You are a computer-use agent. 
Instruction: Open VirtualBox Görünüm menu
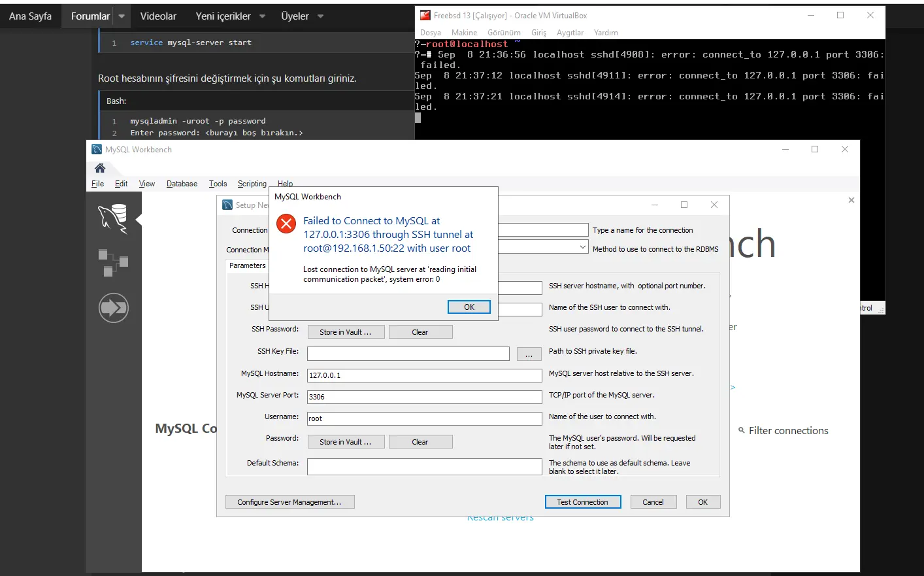[x=504, y=33]
